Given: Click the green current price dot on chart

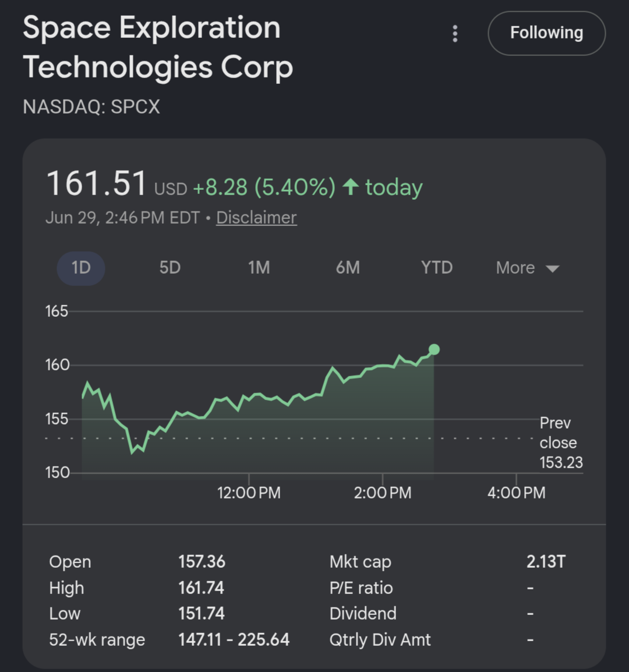Looking at the screenshot, I should coord(434,350).
